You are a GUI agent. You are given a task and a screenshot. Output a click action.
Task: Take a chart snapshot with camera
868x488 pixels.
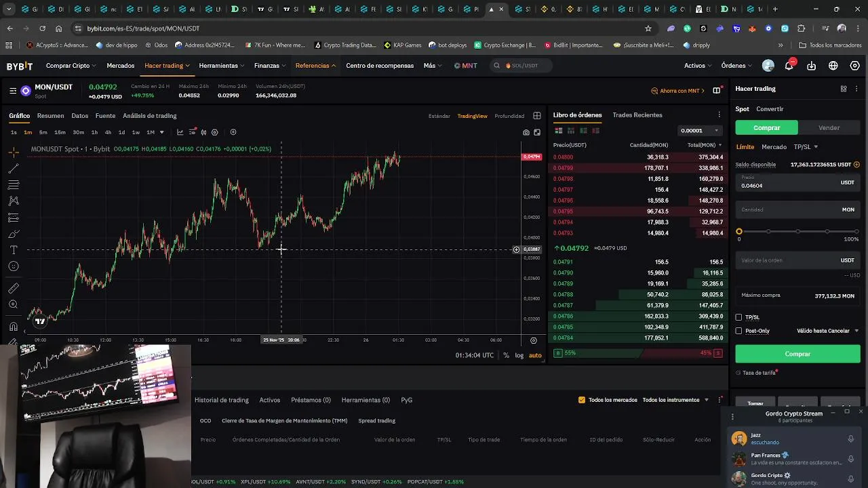(526, 132)
